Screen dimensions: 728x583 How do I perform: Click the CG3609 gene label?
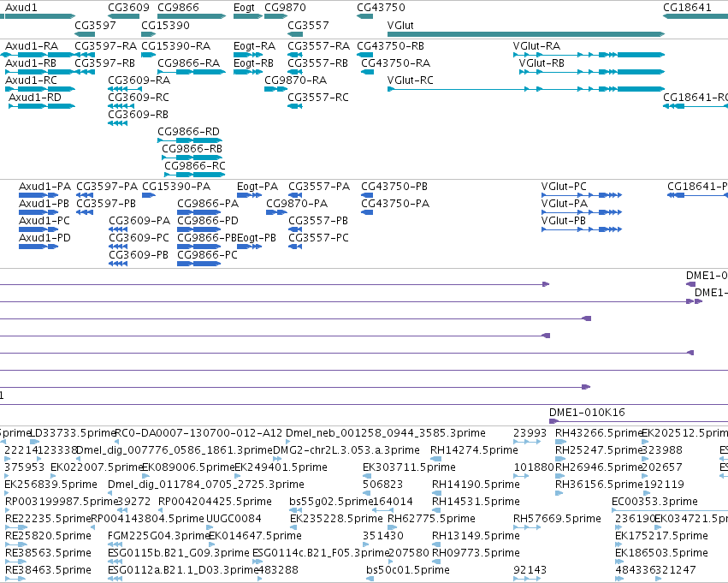[x=128, y=8]
